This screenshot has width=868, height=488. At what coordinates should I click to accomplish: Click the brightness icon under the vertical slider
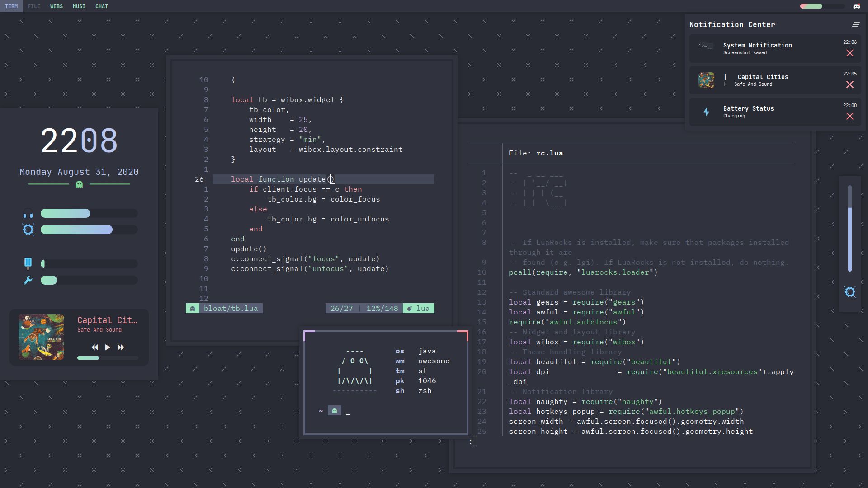click(x=851, y=292)
